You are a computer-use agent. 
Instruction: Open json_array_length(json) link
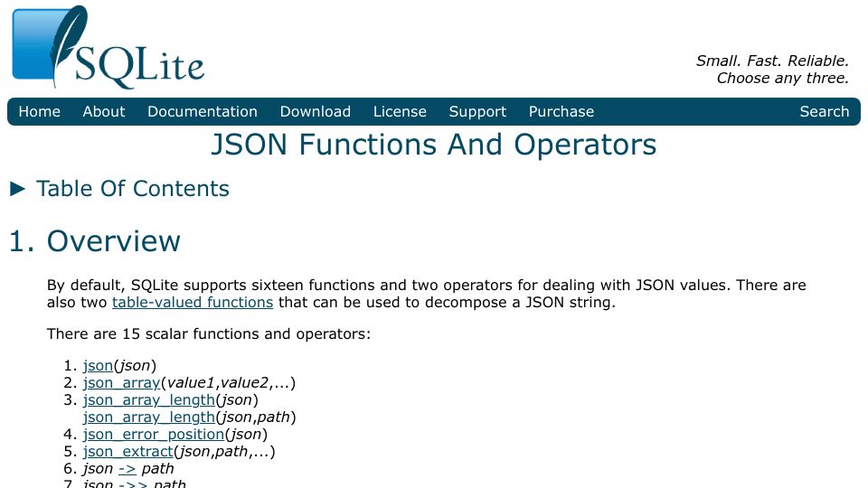click(149, 400)
